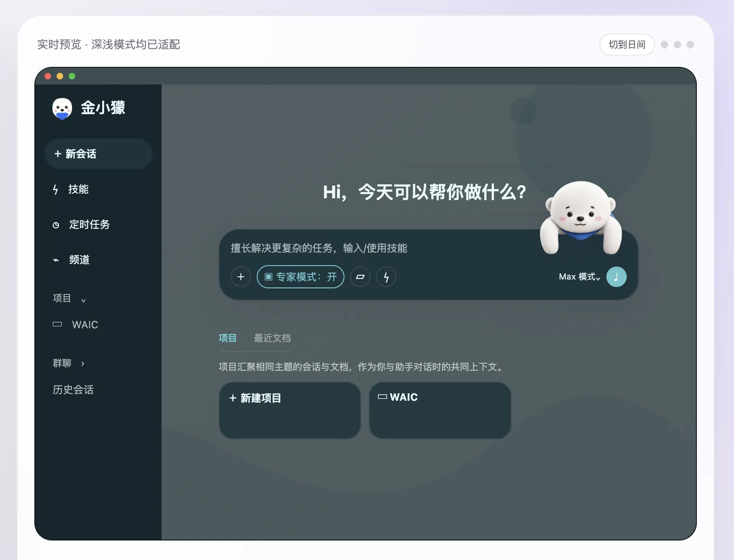
Task: Click the plus attachment button in input box
Action: tap(241, 277)
